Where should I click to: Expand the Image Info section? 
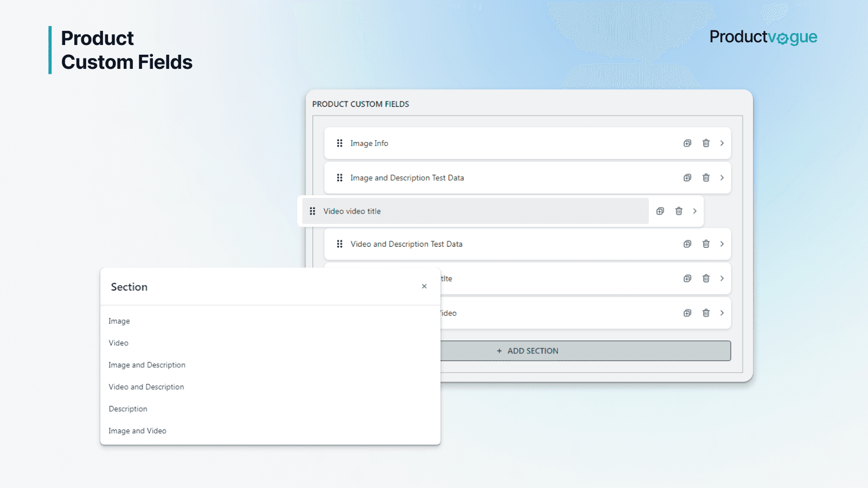[x=722, y=143]
